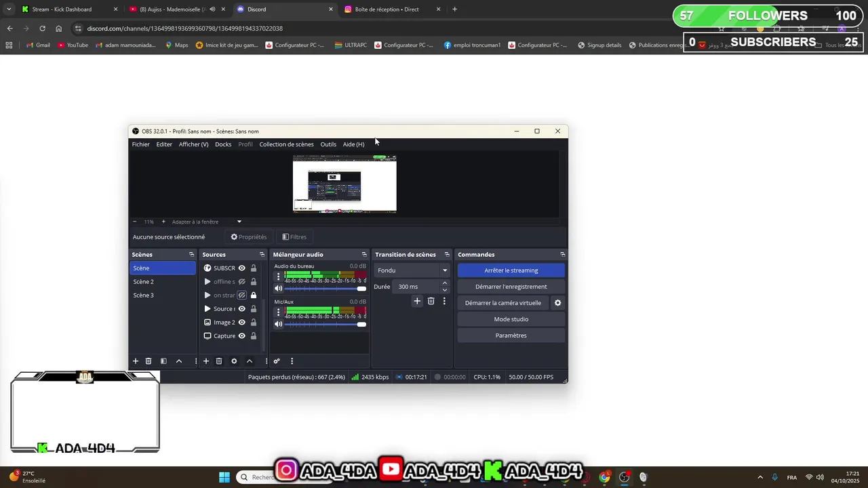This screenshot has width=868, height=488.
Task: Increase the Durée value with the up arrow
Action: click(x=445, y=283)
